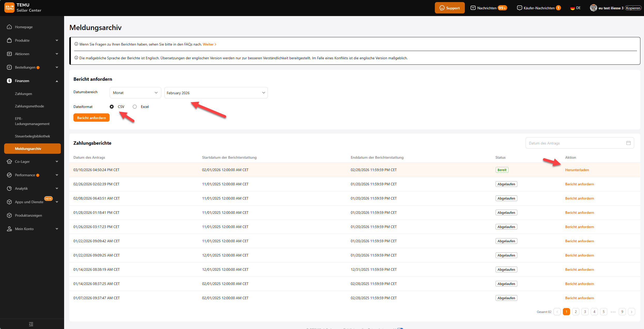Click the orange Bericht anfordern button
Image resolution: width=644 pixels, height=329 pixels.
tap(91, 118)
